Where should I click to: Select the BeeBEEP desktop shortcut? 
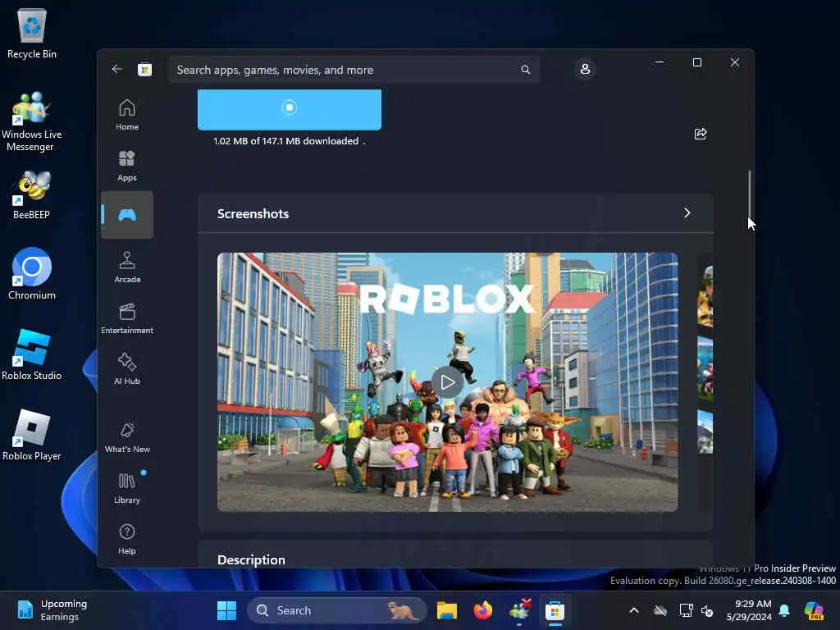pos(32,195)
